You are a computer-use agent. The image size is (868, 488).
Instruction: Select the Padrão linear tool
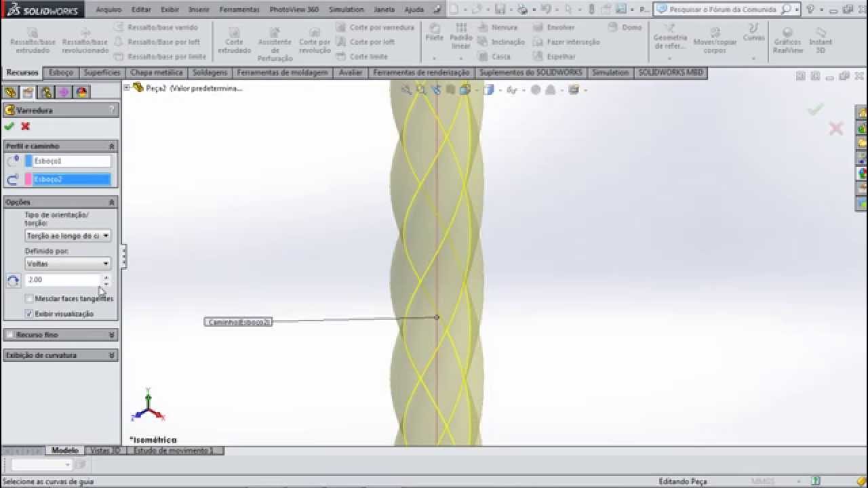point(461,36)
